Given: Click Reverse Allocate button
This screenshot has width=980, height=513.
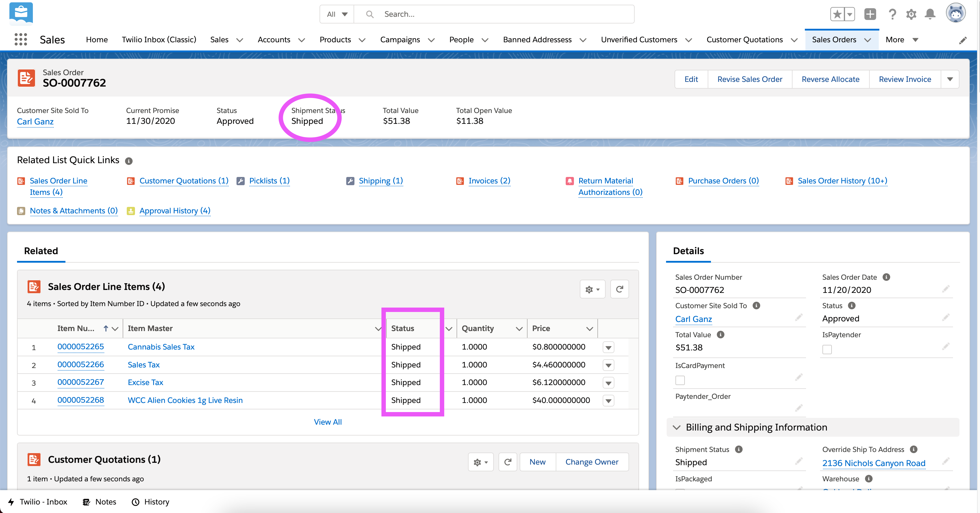Looking at the screenshot, I should click(830, 79).
